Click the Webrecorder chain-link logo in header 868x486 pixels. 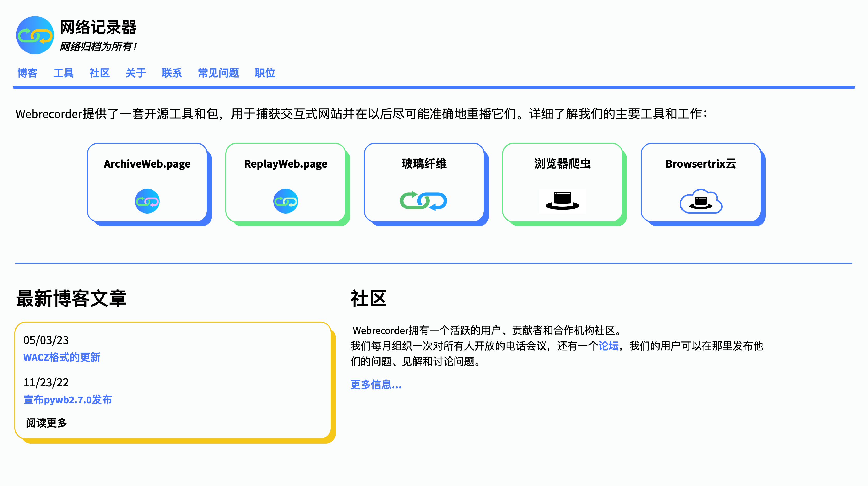point(35,35)
